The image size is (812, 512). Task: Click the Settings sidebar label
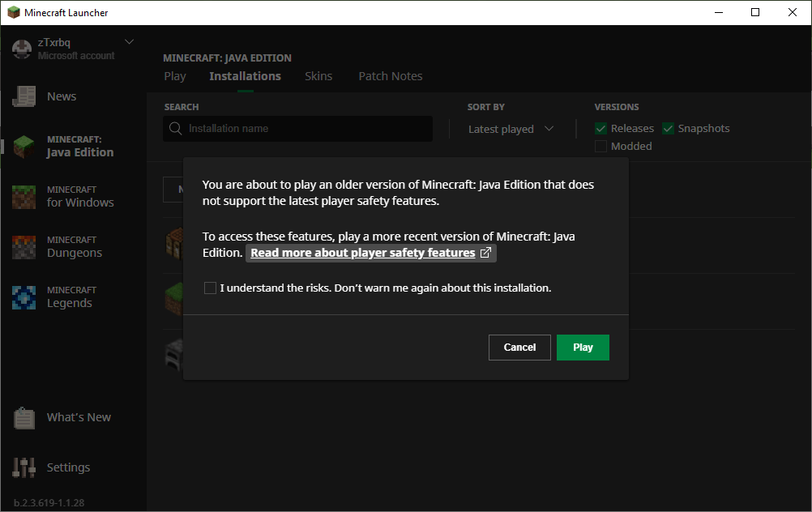(68, 467)
